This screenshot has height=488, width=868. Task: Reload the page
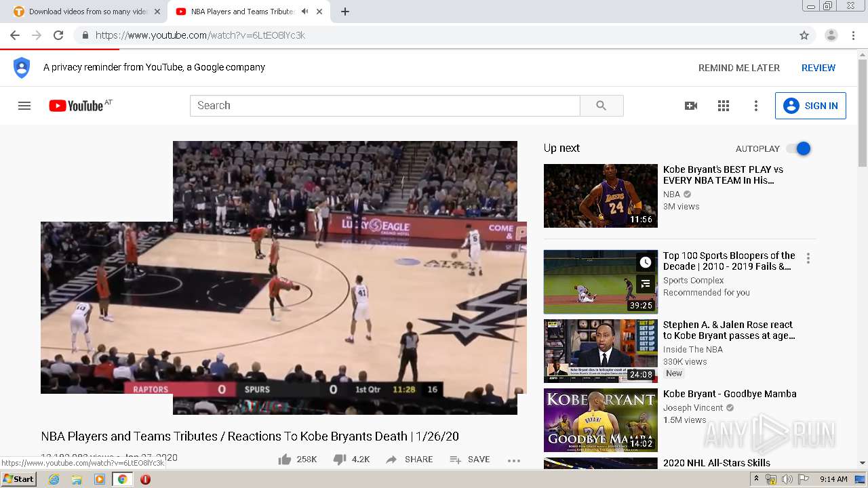(x=58, y=35)
